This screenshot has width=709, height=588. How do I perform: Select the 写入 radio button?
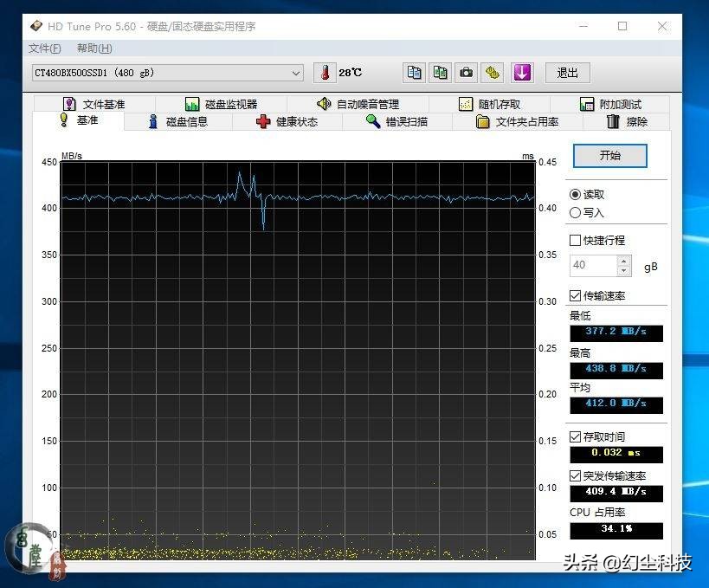[x=574, y=213]
